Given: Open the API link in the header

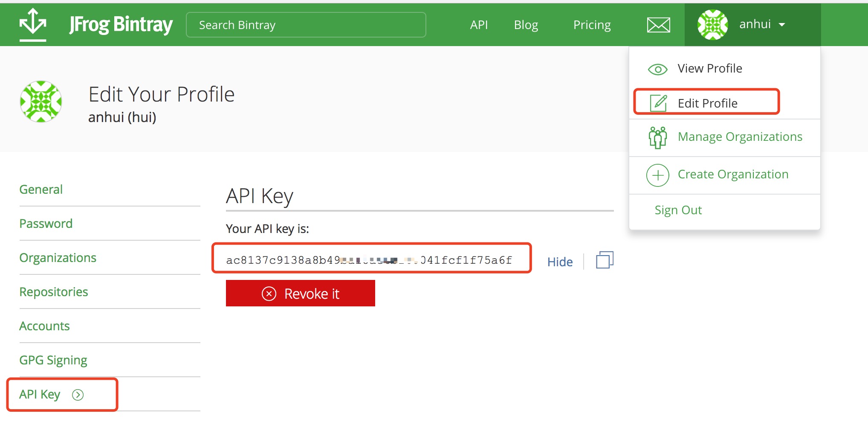Looking at the screenshot, I should [479, 25].
